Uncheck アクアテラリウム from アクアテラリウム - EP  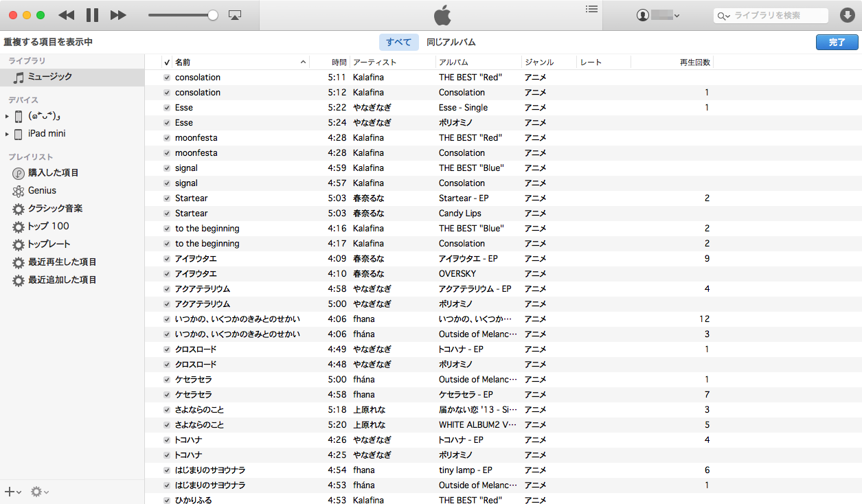pyautogui.click(x=167, y=289)
